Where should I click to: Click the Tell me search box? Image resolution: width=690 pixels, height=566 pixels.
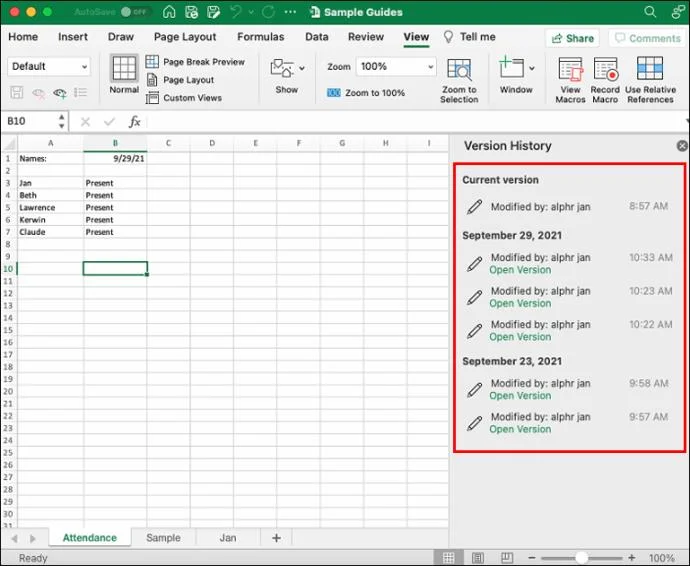click(x=469, y=37)
